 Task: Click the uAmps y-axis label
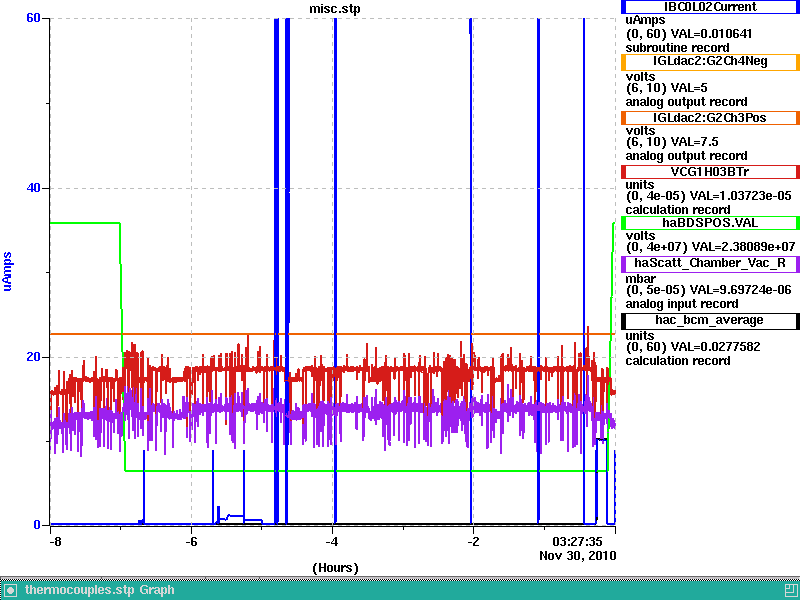click(8, 271)
